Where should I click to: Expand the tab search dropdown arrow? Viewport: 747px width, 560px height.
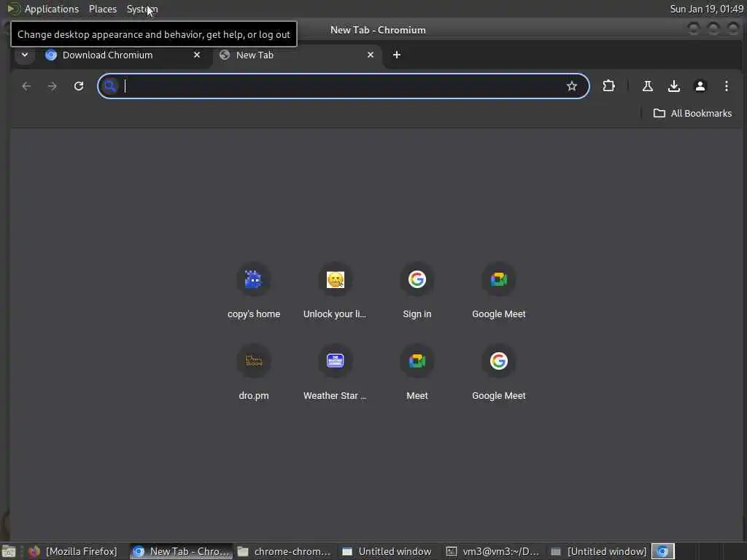coord(25,55)
